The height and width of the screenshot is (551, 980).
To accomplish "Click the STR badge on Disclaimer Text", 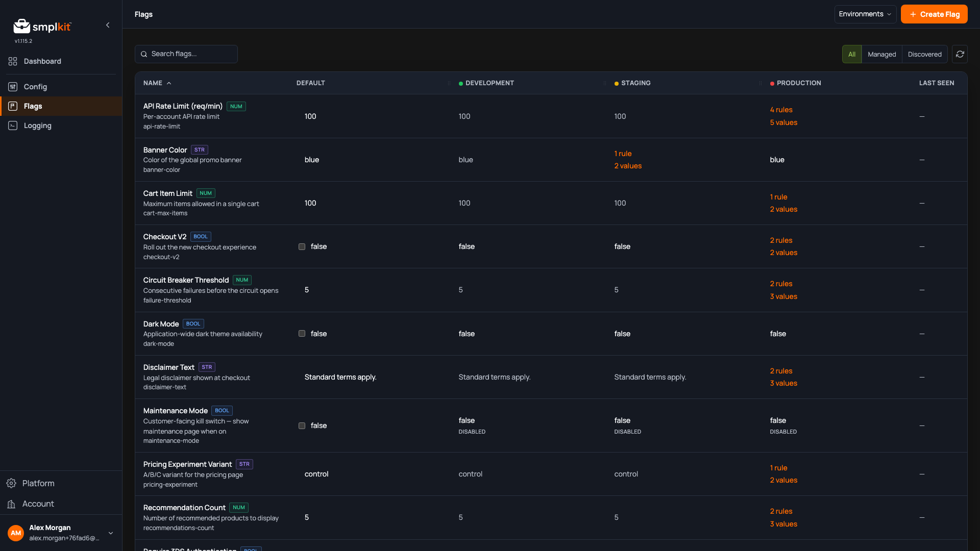I will (207, 367).
